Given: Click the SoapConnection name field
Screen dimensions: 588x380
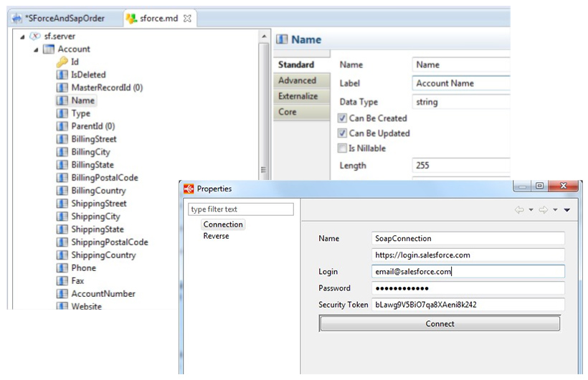Looking at the screenshot, I should coord(468,239).
